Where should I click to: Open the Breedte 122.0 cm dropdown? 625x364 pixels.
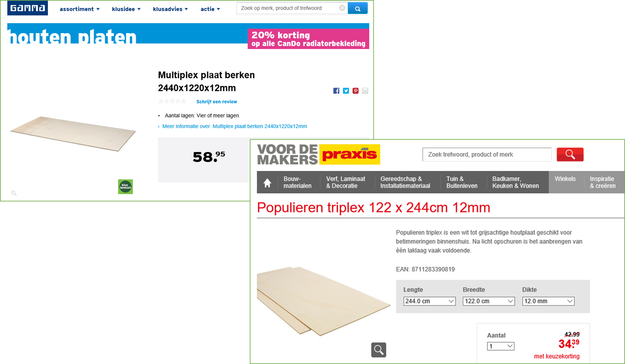(488, 301)
